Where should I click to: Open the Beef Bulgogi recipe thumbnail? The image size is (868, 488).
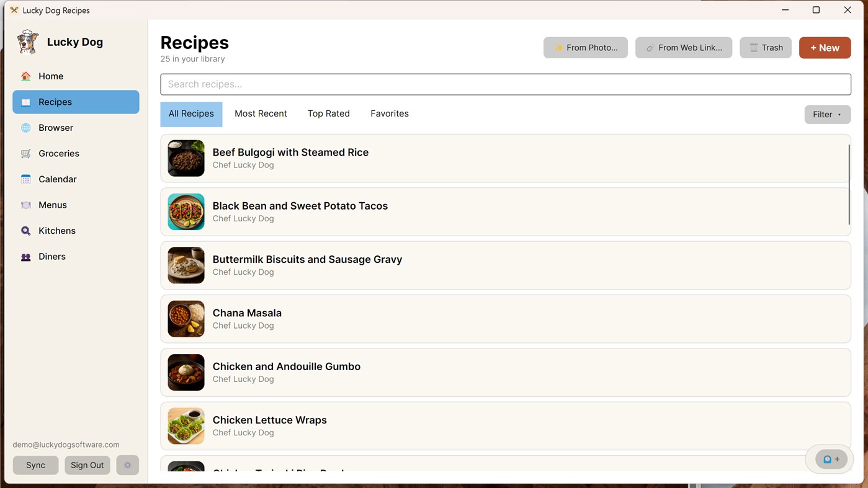tap(186, 158)
